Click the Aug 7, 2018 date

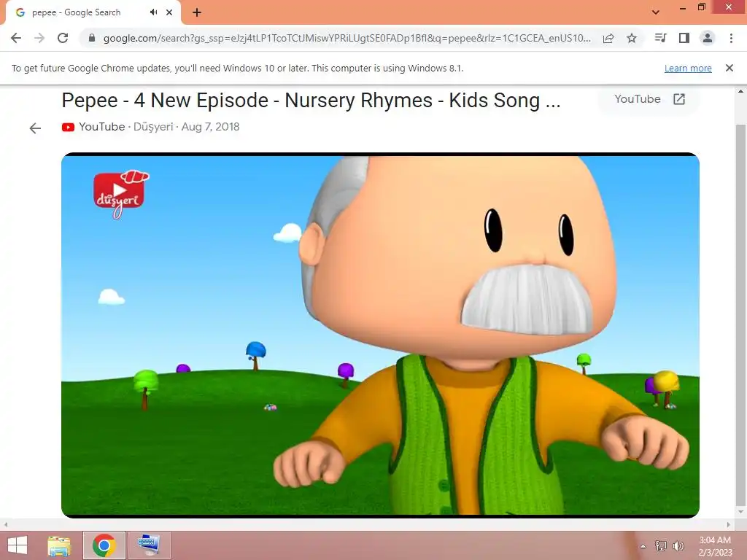tap(210, 127)
